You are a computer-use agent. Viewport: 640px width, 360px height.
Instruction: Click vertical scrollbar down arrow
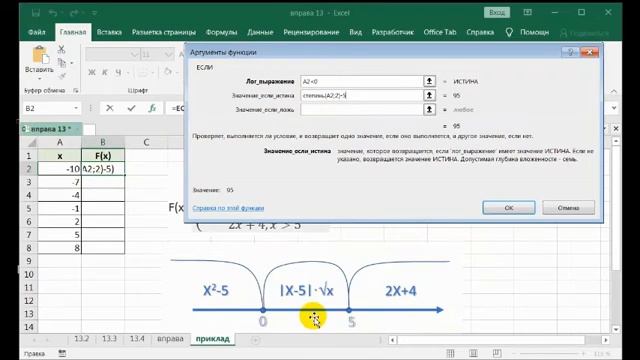616,329
